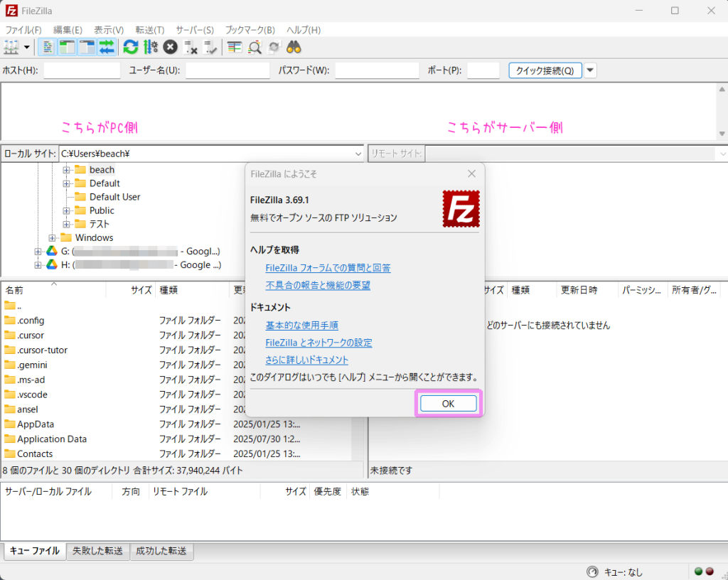Click the ポート(P) input field
This screenshot has height=580, width=728.
point(483,70)
